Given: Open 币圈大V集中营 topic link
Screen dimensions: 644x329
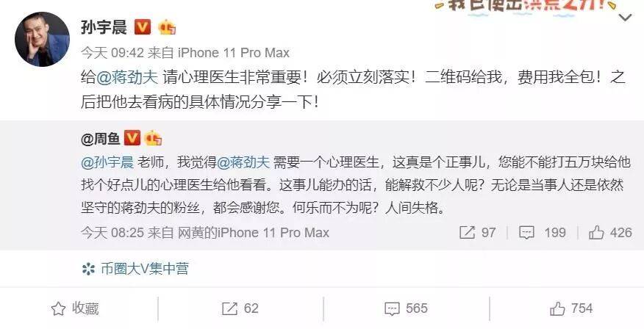Looking at the screenshot, I should pyautogui.click(x=135, y=269).
